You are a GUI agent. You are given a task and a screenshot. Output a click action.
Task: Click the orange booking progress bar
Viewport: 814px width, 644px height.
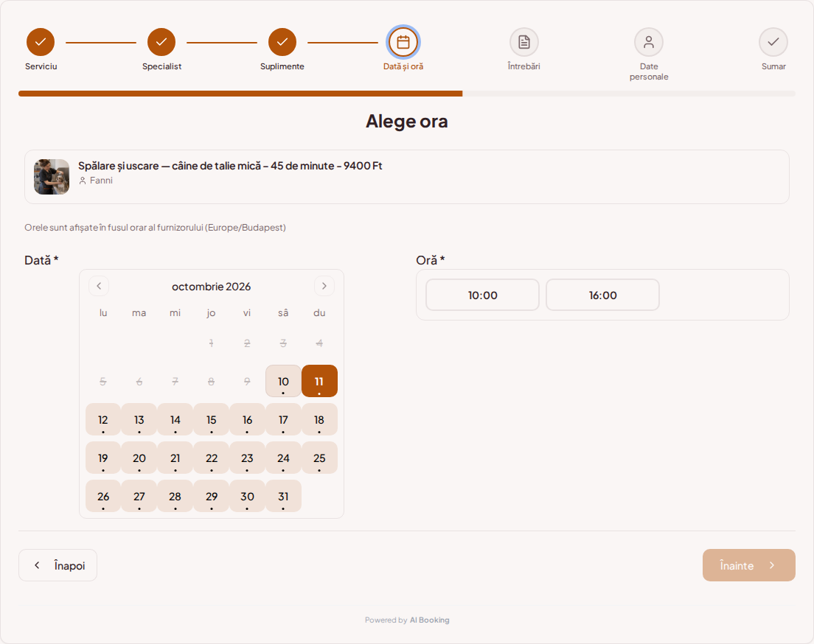240,94
